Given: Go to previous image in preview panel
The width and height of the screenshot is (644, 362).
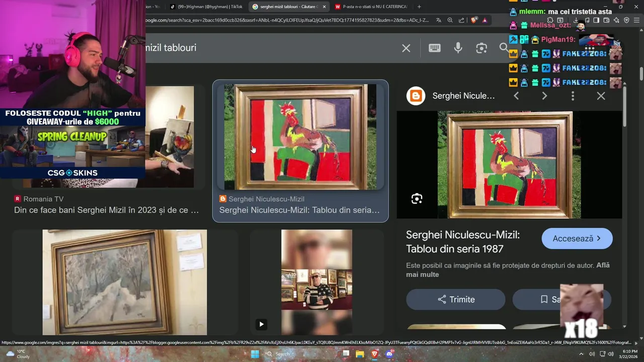Looking at the screenshot, I should point(516,96).
